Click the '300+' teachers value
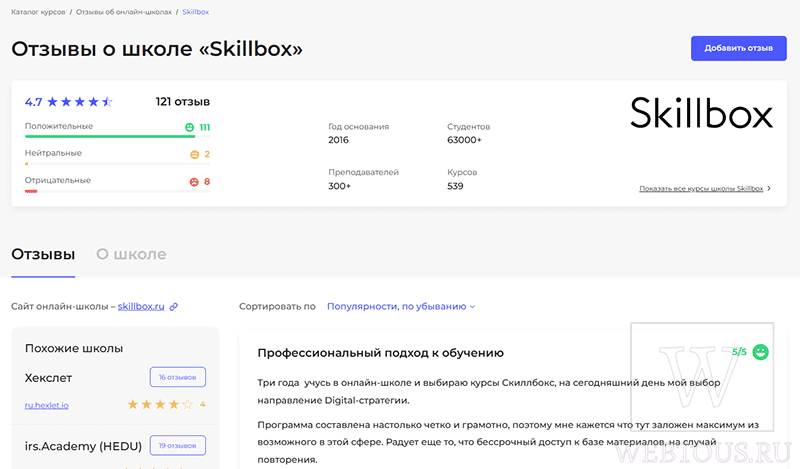 pos(339,186)
